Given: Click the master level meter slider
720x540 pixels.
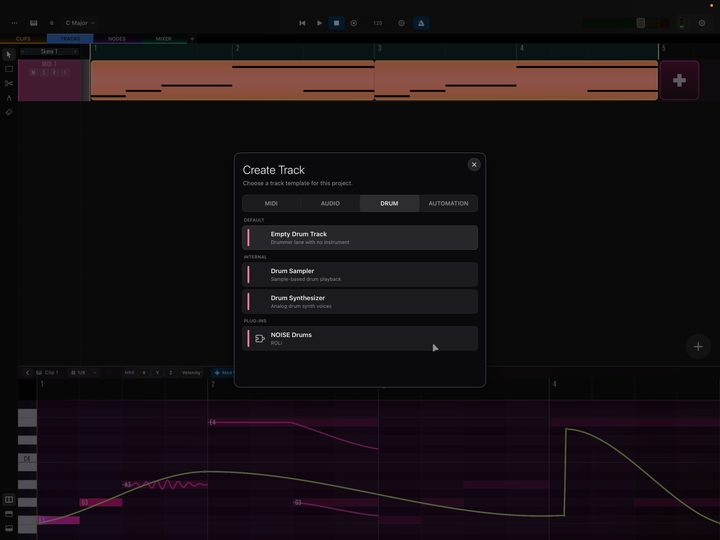Looking at the screenshot, I should (641, 23).
